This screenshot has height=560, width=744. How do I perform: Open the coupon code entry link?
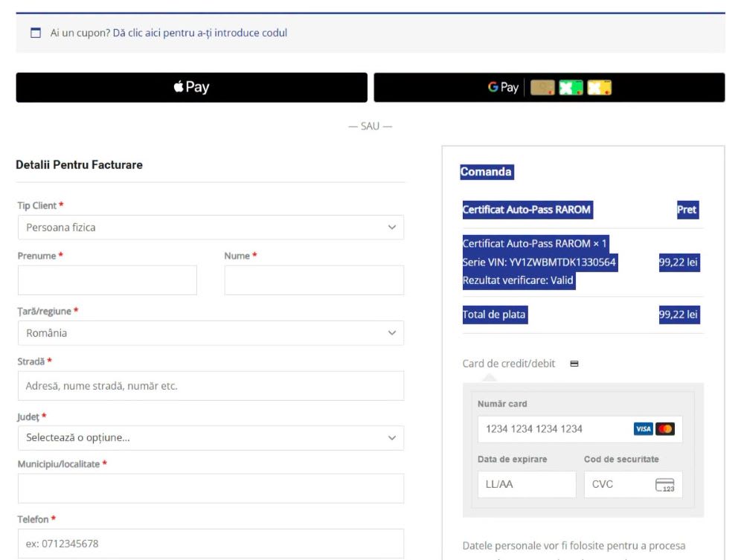(199, 33)
